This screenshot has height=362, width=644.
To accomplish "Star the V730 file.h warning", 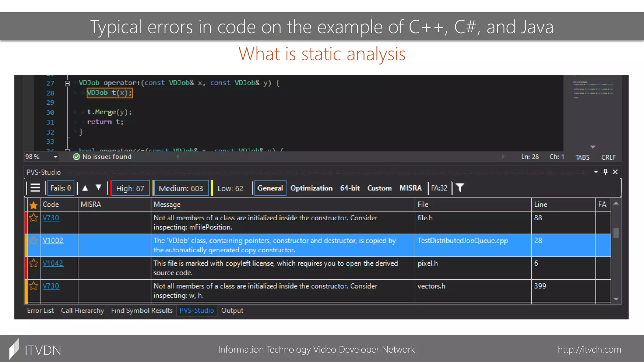I will [x=33, y=217].
